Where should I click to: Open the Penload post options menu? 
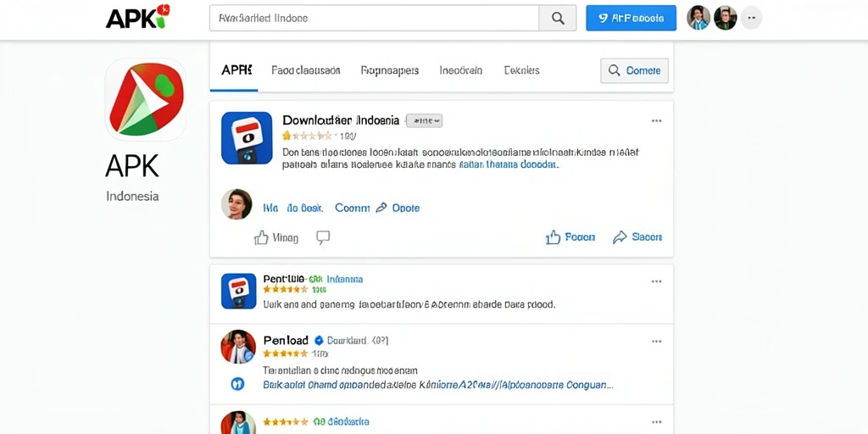tap(657, 342)
